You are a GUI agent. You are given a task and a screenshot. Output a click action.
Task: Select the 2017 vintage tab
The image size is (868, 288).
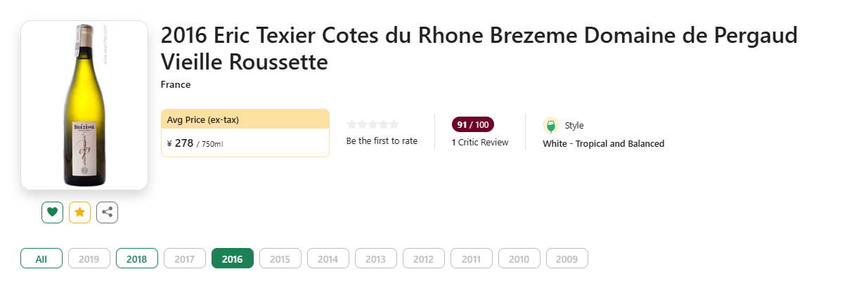185,258
